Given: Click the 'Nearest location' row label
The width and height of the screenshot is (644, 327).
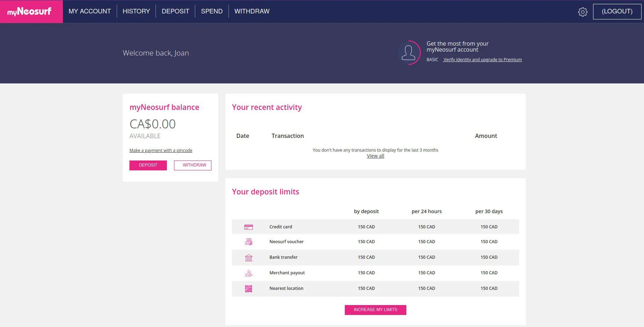Looking at the screenshot, I should pyautogui.click(x=286, y=288).
